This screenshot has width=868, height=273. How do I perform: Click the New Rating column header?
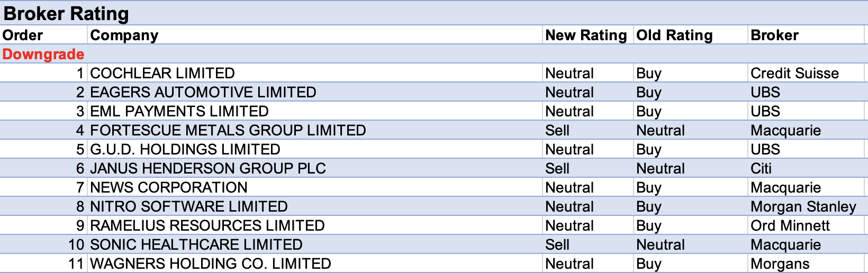pos(586,35)
